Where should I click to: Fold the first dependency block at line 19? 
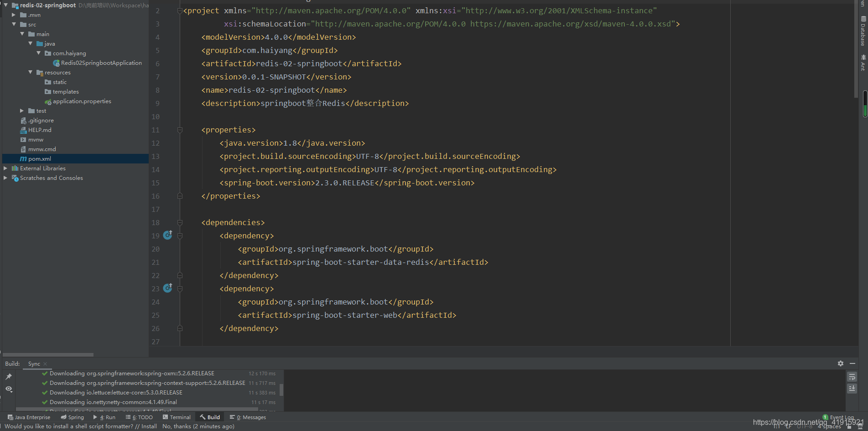180,236
